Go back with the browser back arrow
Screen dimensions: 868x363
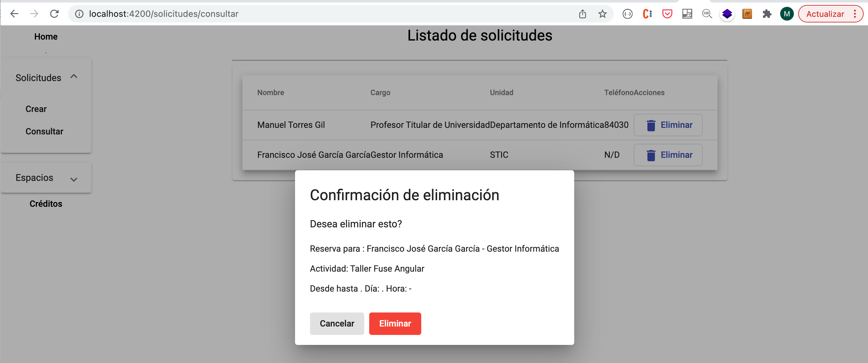14,14
